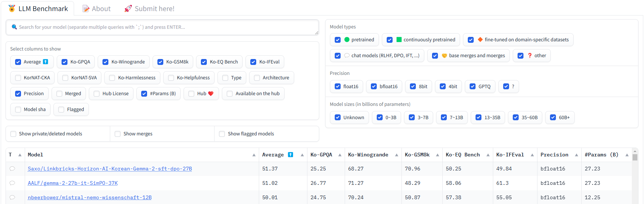Uncheck the bfloat16 precision checkbox
Image resolution: width=644 pixels, height=204 pixels.
click(374, 86)
